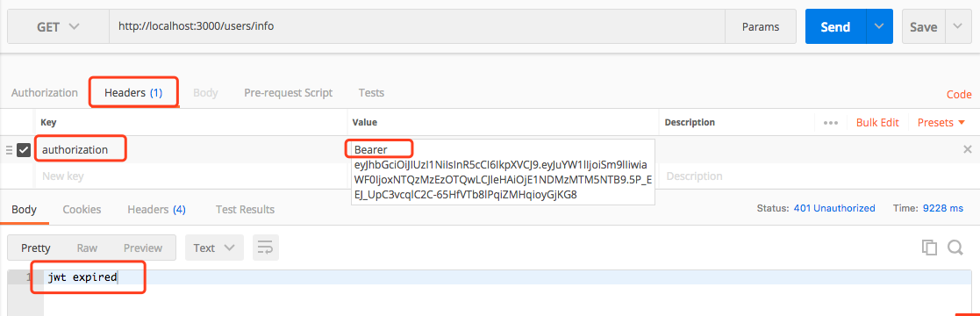Expand the Save options arrow
Image resolution: width=980 pixels, height=316 pixels.
click(x=958, y=27)
